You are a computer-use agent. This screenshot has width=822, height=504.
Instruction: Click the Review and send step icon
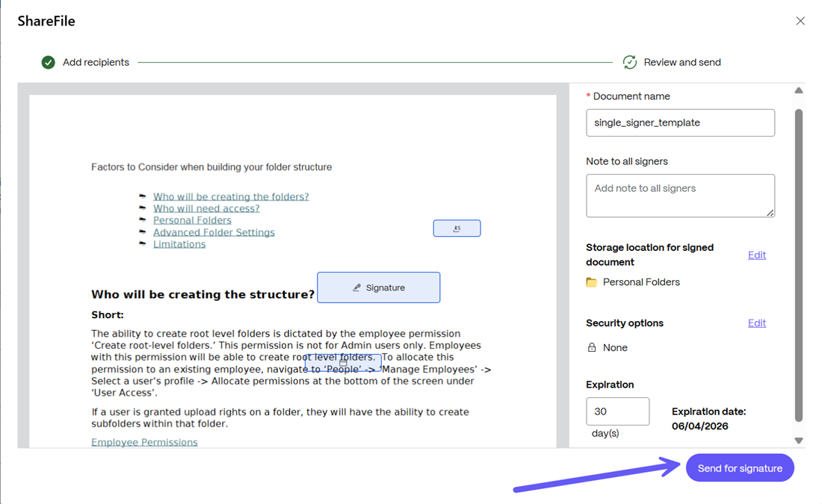(x=630, y=62)
